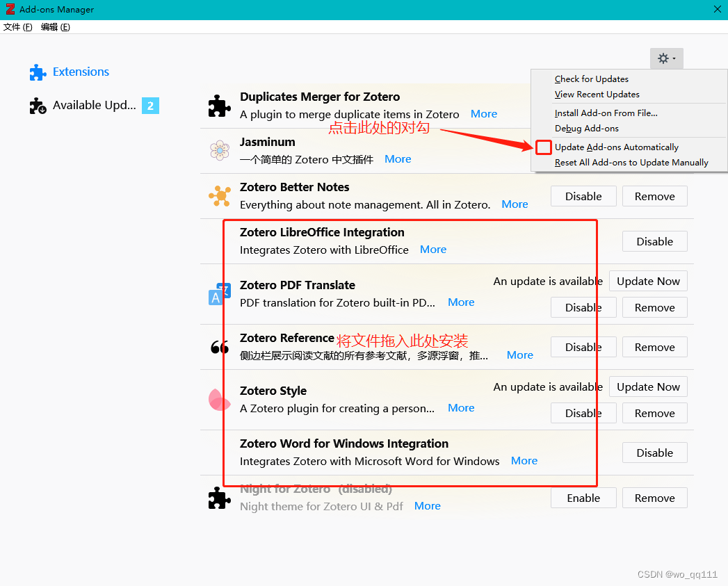Select Reset All Add-ons to Update Manually
The height and width of the screenshot is (586, 728).
631,163
